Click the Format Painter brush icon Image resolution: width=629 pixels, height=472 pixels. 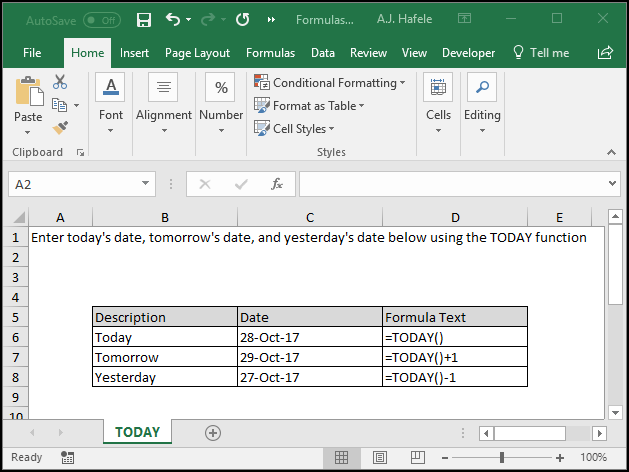[x=60, y=128]
